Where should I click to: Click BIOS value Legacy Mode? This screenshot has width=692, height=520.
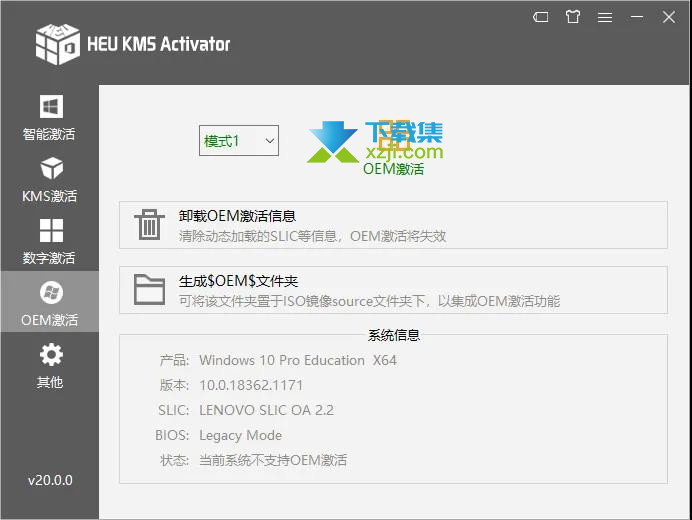(241, 435)
